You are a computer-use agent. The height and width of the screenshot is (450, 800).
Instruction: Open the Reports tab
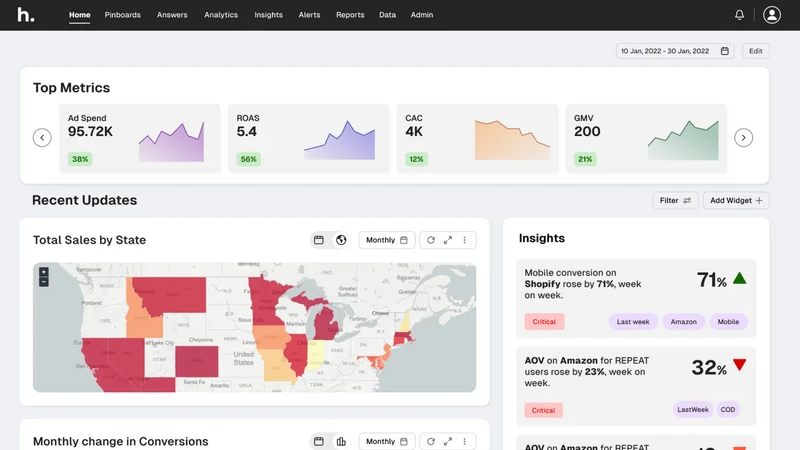(x=350, y=15)
